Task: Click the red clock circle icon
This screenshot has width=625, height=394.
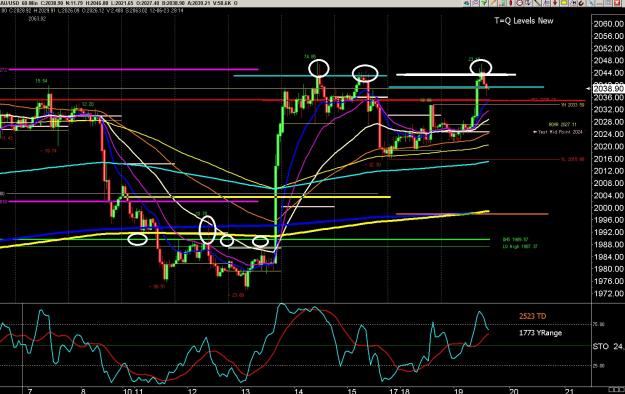Action: 519,3
